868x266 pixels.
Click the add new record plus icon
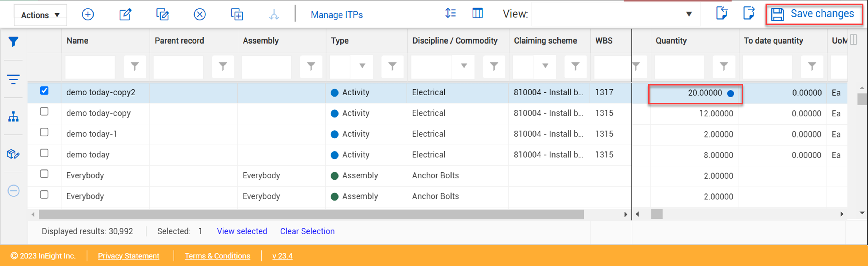click(88, 15)
